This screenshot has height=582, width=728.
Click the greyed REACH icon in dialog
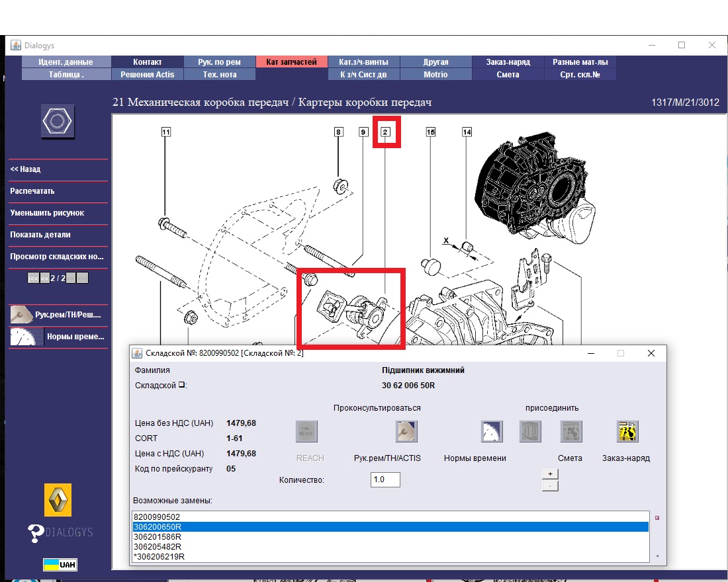point(306,431)
